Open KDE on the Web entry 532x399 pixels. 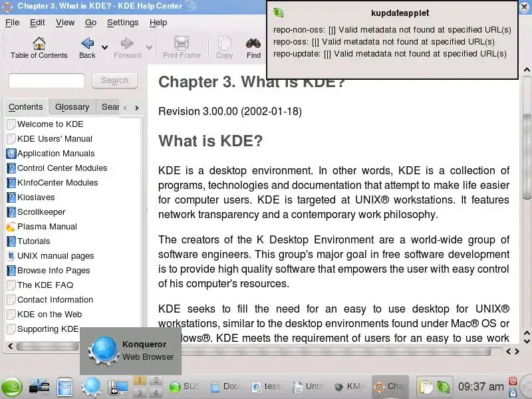click(x=49, y=314)
